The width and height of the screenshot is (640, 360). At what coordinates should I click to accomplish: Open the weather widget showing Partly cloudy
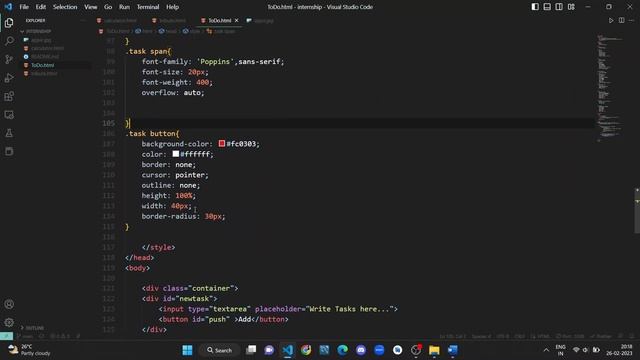pos(29,350)
